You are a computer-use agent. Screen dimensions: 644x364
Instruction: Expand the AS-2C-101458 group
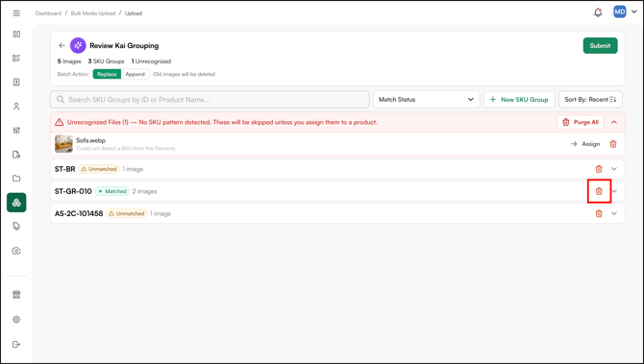pyautogui.click(x=614, y=213)
